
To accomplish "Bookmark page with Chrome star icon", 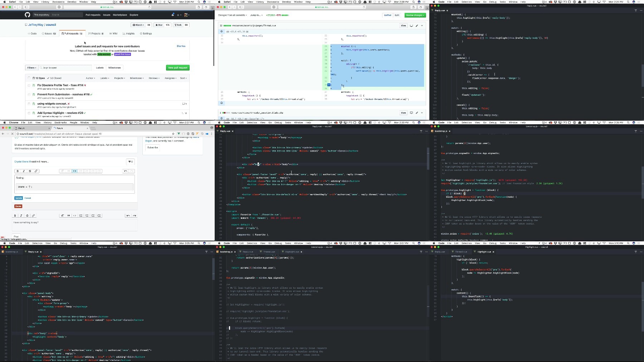I will tap(173, 134).
